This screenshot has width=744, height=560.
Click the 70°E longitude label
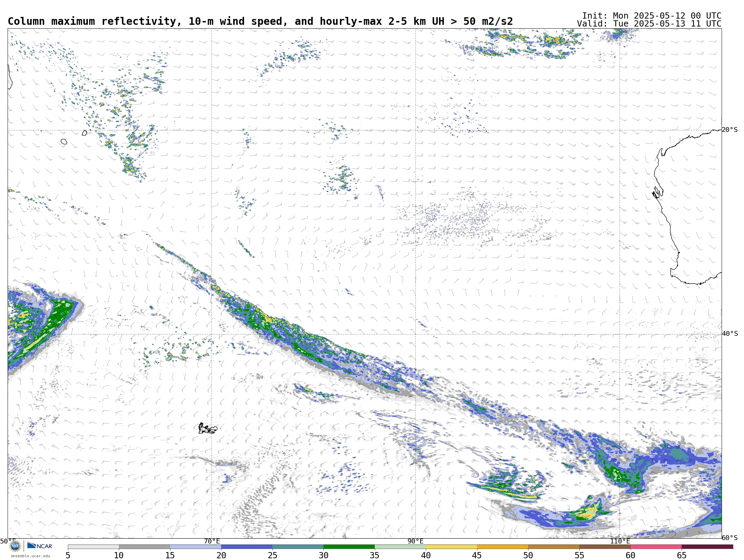[x=212, y=541]
